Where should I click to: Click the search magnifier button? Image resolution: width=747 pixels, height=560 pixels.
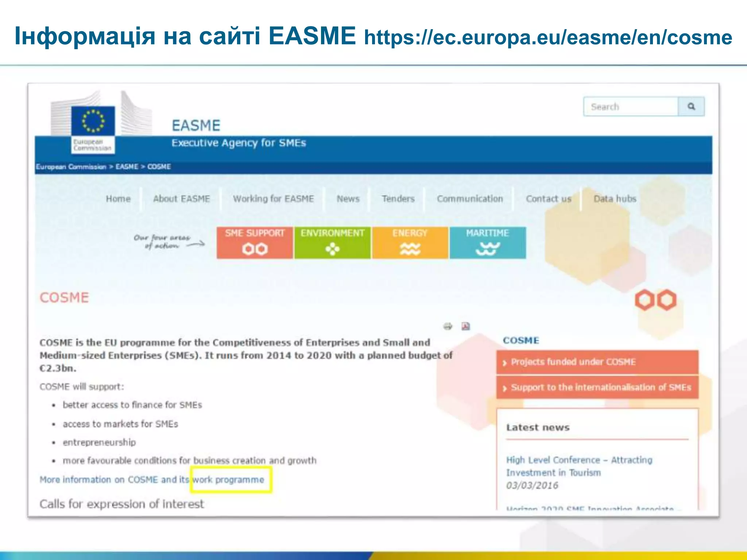coord(691,106)
